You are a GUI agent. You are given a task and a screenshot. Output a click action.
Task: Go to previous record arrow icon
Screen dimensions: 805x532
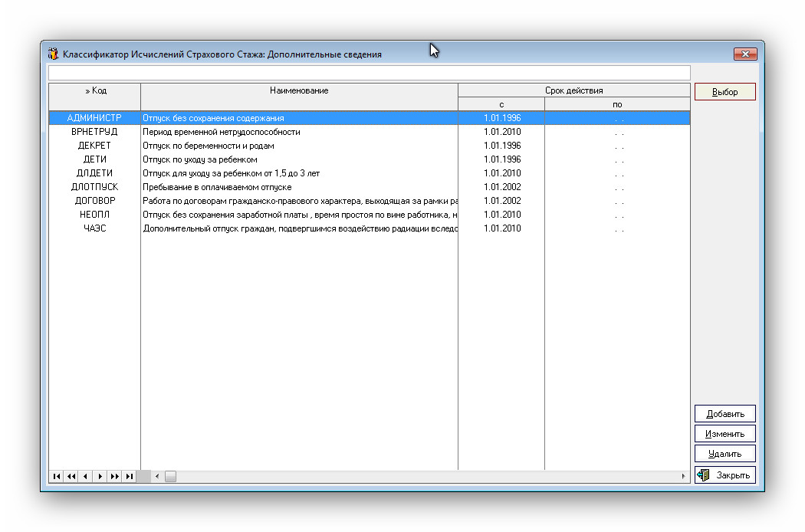[x=85, y=477]
